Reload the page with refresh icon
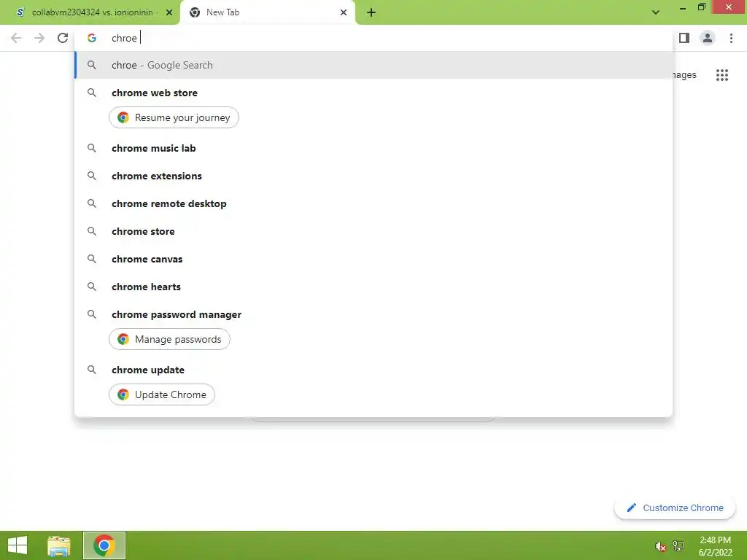Viewport: 747px width, 560px height. tap(63, 38)
